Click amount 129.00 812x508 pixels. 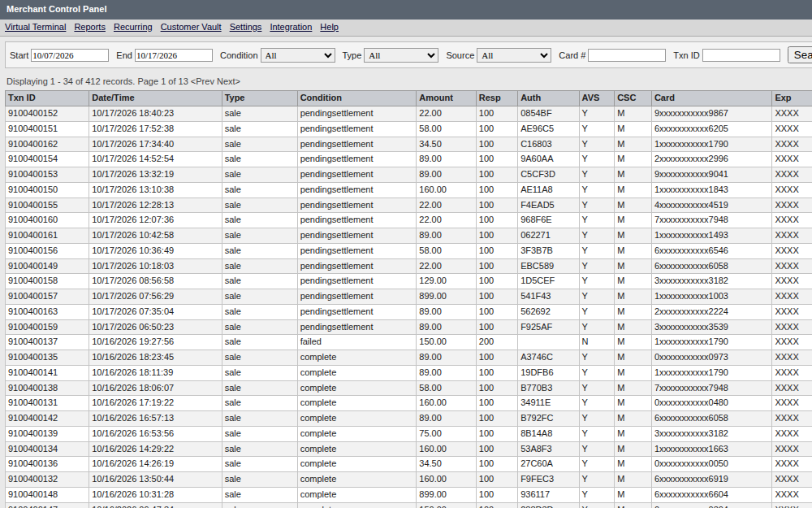click(433, 281)
